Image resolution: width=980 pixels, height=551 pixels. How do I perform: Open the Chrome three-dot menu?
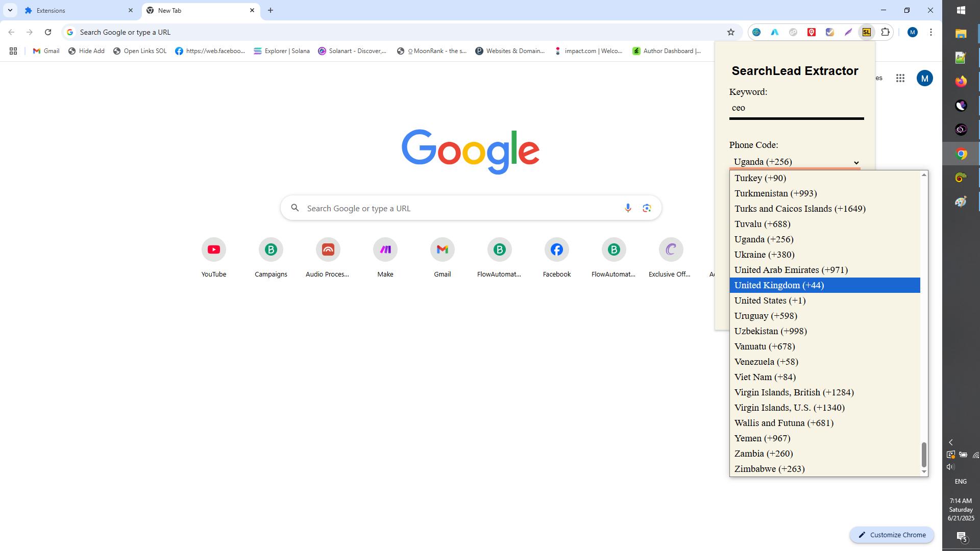click(x=930, y=32)
